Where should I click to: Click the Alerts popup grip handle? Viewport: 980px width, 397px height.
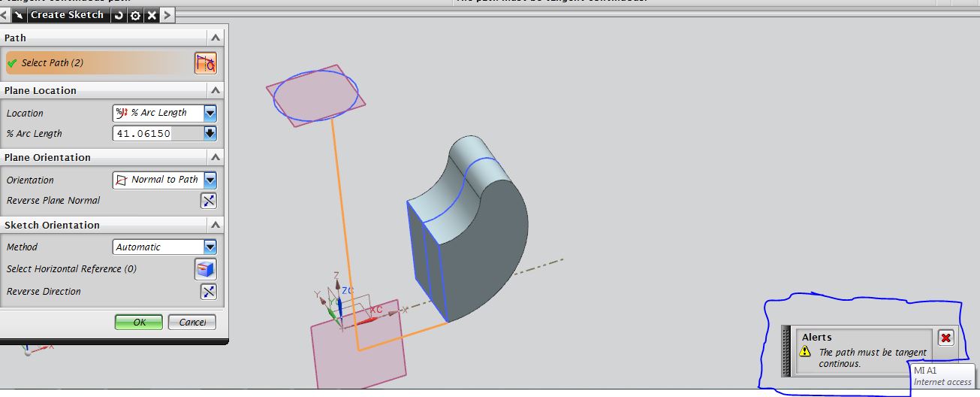point(786,351)
